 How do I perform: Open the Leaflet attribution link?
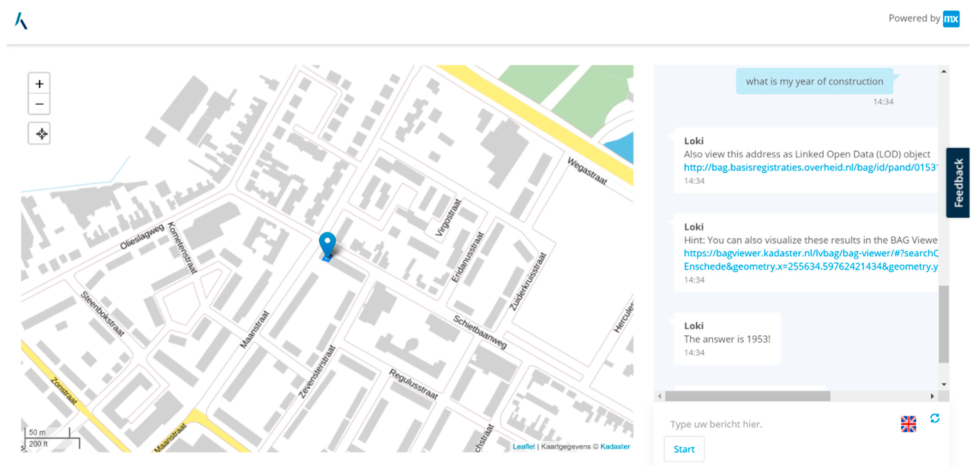tap(524, 446)
